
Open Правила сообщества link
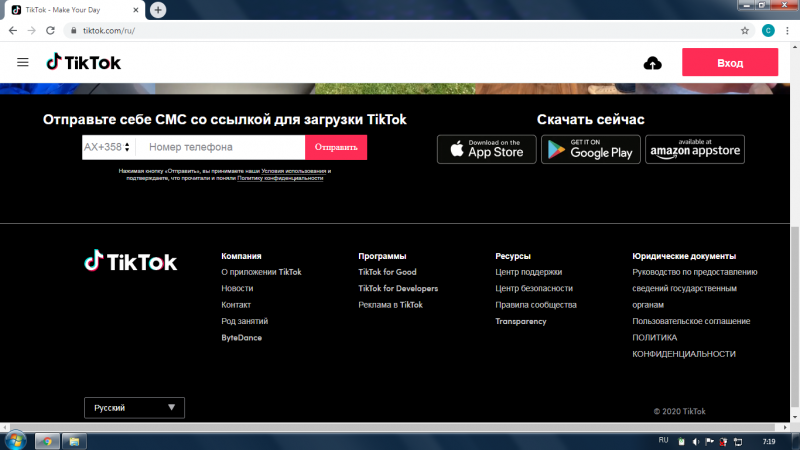pyautogui.click(x=536, y=305)
